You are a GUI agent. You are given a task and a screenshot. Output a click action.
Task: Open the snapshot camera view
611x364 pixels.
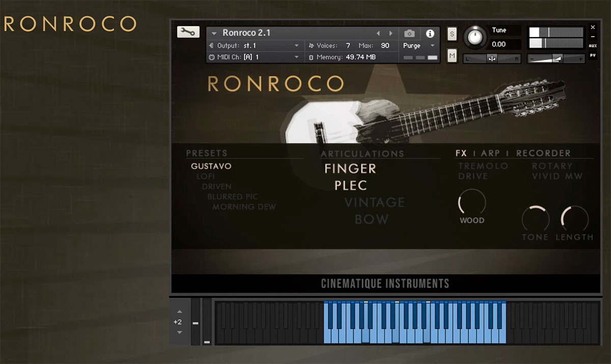pos(409,34)
